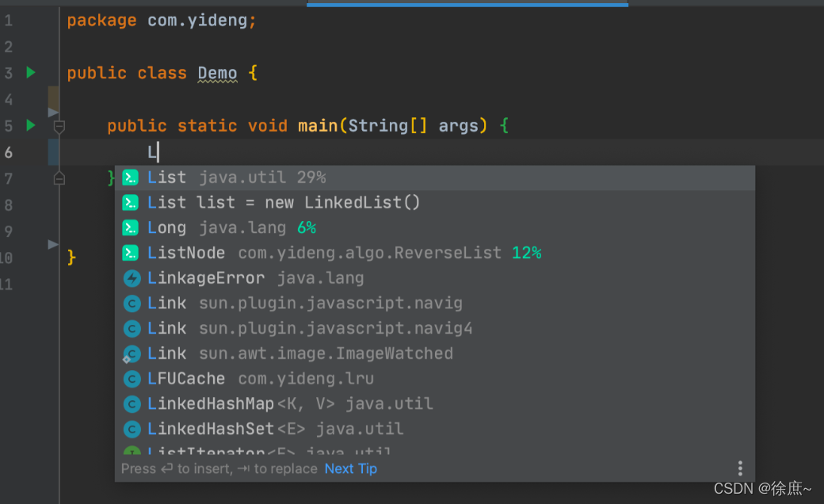Run the Demo class using gutter arrow
The height and width of the screenshot is (504, 824).
pos(31,73)
